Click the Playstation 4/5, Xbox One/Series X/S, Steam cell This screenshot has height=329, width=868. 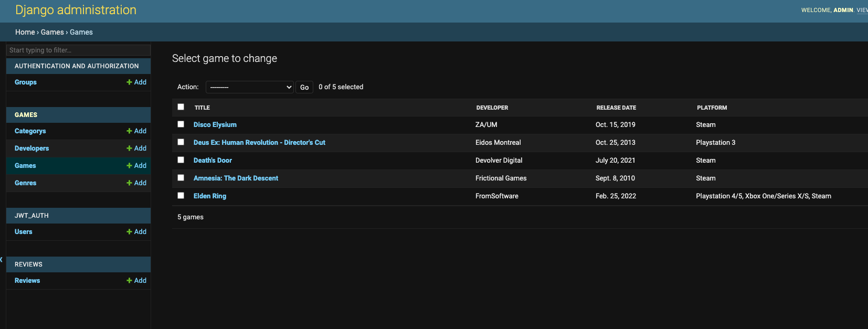coord(764,196)
